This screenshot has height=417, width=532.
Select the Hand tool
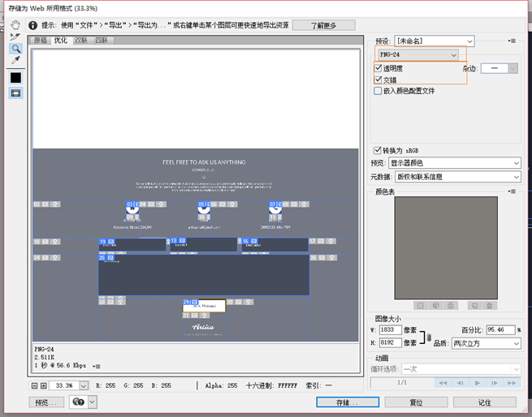[x=15, y=24]
